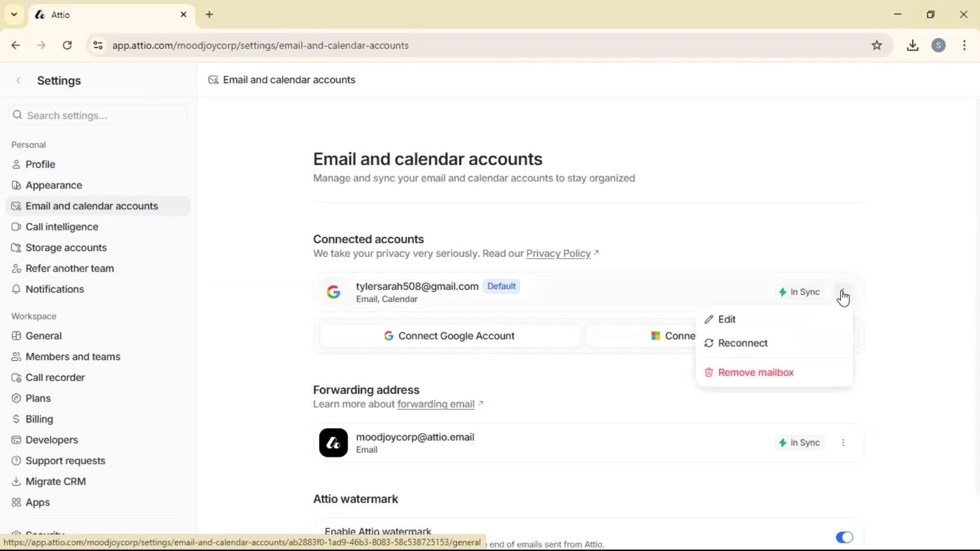Click the Search settings field
Viewport: 980px width, 551px height.
pos(98,115)
